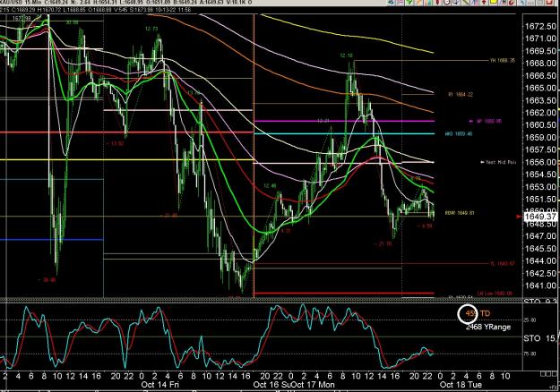Click the Oct 18 Tue date label

tap(461, 385)
